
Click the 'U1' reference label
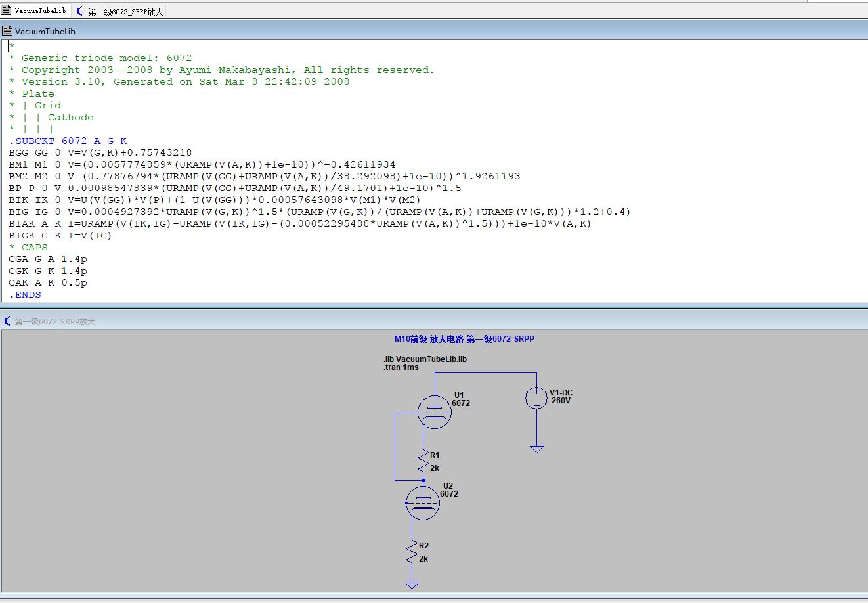coord(459,395)
